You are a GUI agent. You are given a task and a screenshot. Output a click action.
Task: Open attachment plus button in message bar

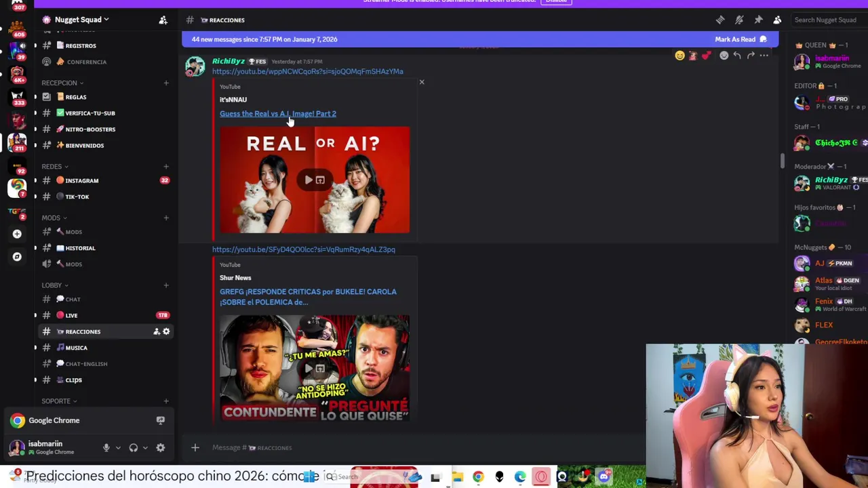tap(195, 447)
